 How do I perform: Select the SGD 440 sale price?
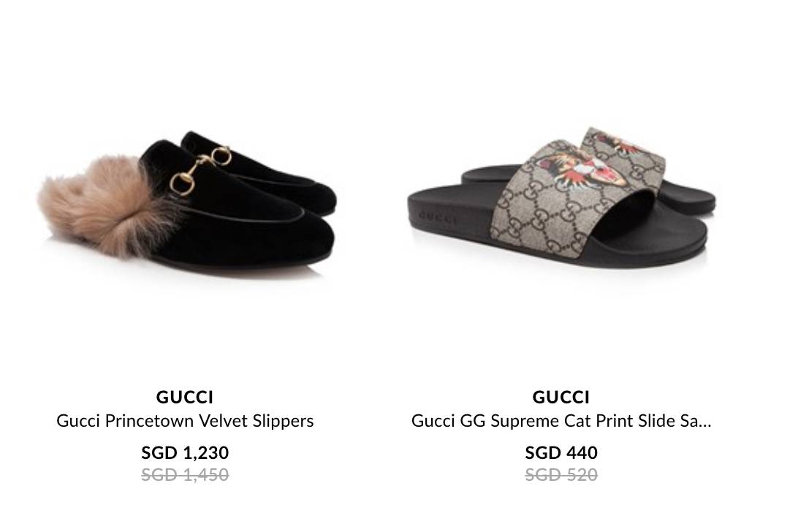pos(560,452)
